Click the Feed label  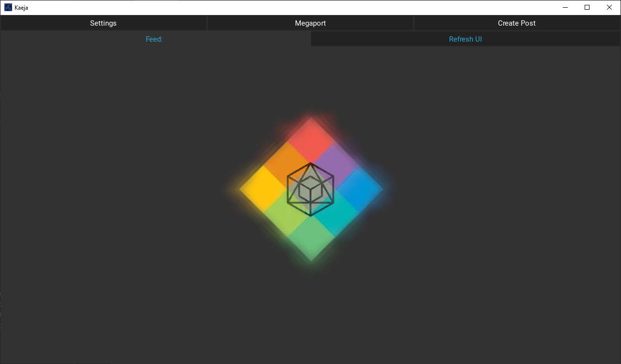pyautogui.click(x=154, y=39)
